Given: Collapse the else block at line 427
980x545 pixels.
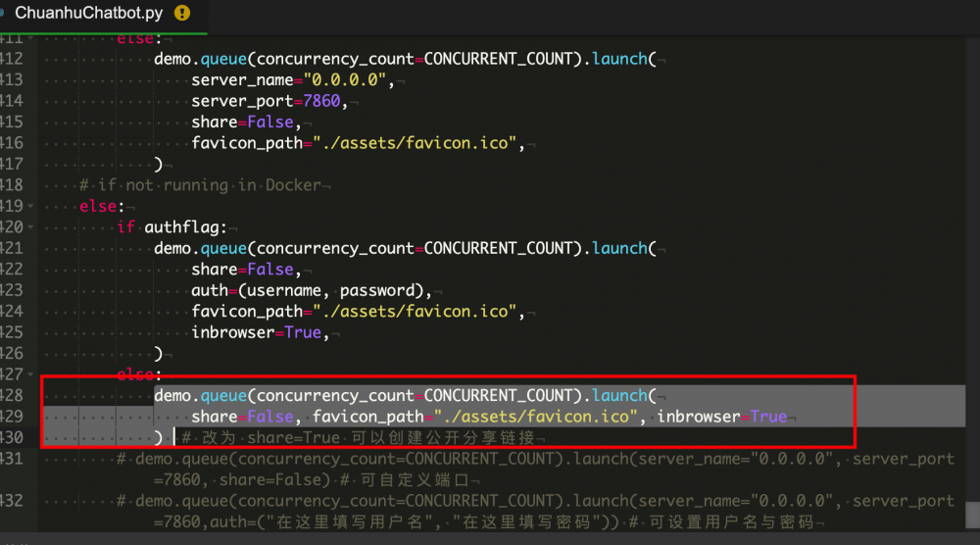Looking at the screenshot, I should click(x=31, y=374).
